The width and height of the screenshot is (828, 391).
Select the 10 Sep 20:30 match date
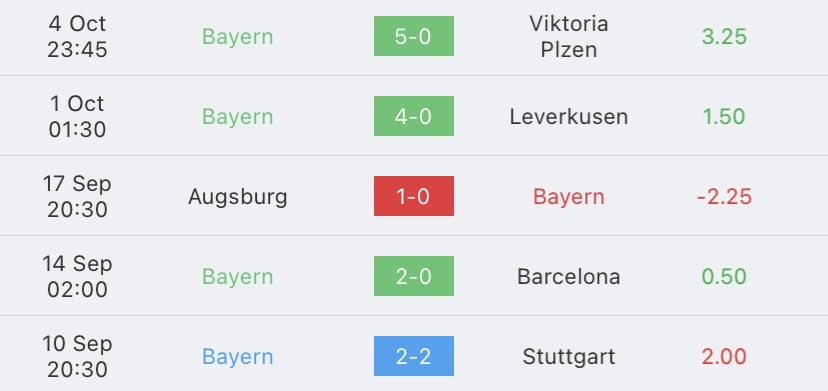point(77,357)
